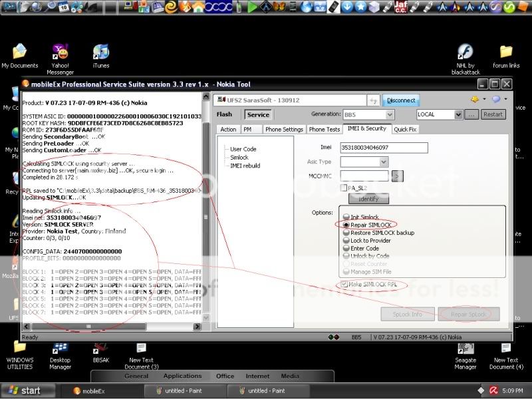This screenshot has width=532, height=399.
Task: Click the Identify button
Action: coord(368,199)
